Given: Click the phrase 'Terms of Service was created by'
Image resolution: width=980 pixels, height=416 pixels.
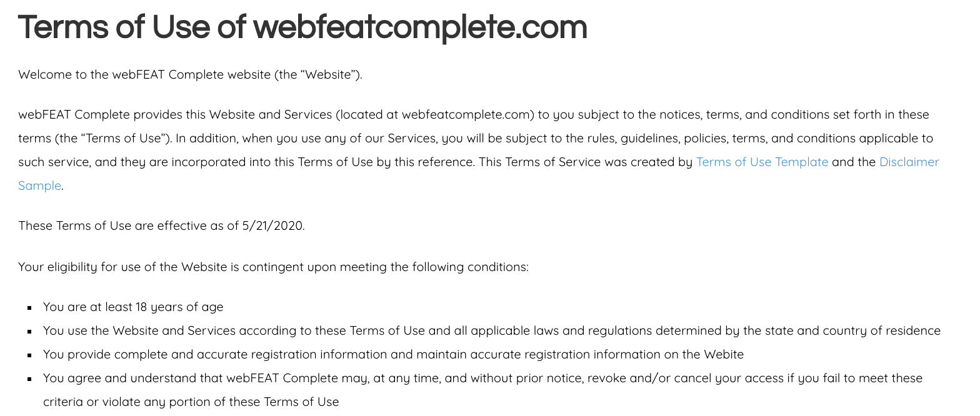Looking at the screenshot, I should 599,162.
